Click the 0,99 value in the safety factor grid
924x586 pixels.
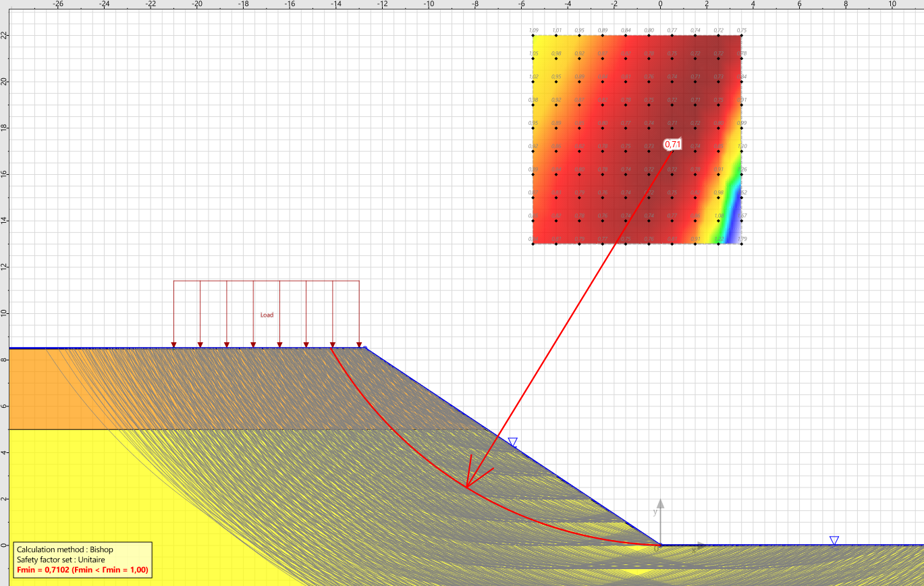click(742, 123)
